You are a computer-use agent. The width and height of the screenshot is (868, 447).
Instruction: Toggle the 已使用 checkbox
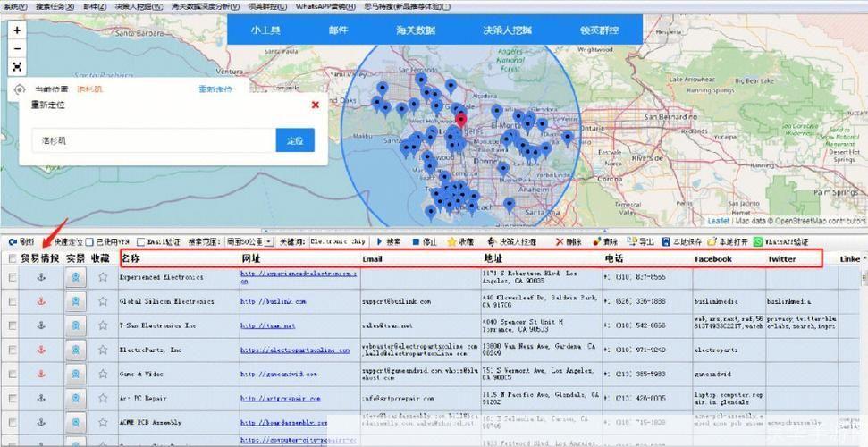pyautogui.click(x=89, y=242)
